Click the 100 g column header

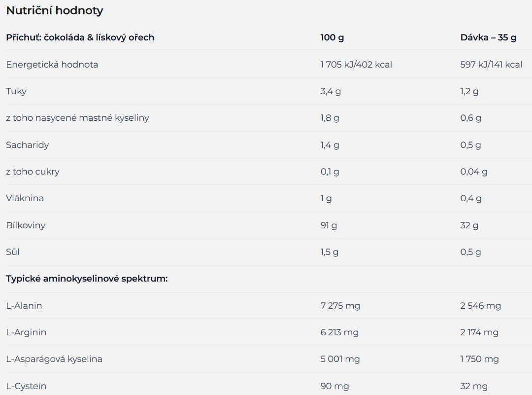pyautogui.click(x=332, y=37)
